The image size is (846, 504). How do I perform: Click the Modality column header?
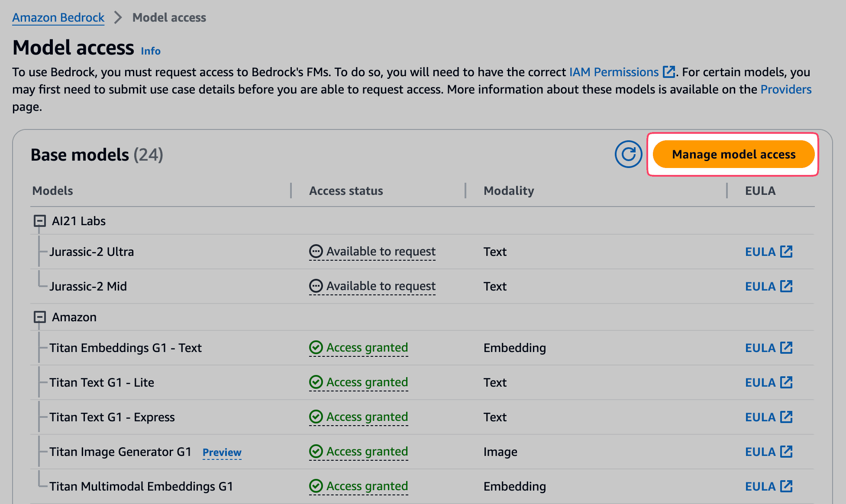pos(509,191)
